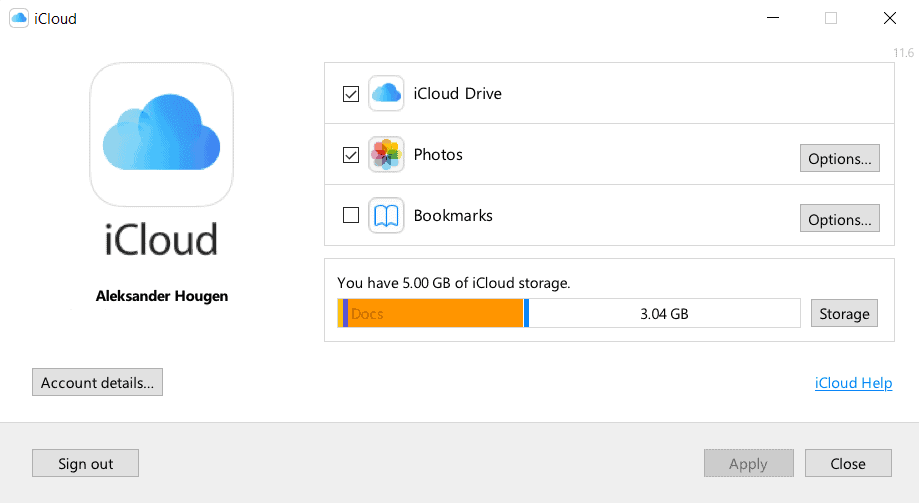Viewport: 919px width, 503px height.
Task: Open Options for Photos
Action: click(x=839, y=159)
